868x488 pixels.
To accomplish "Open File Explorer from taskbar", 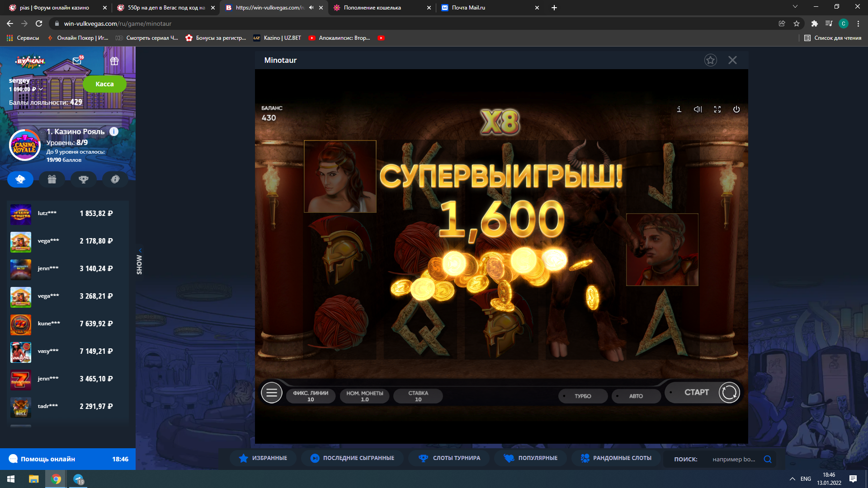I will [34, 479].
